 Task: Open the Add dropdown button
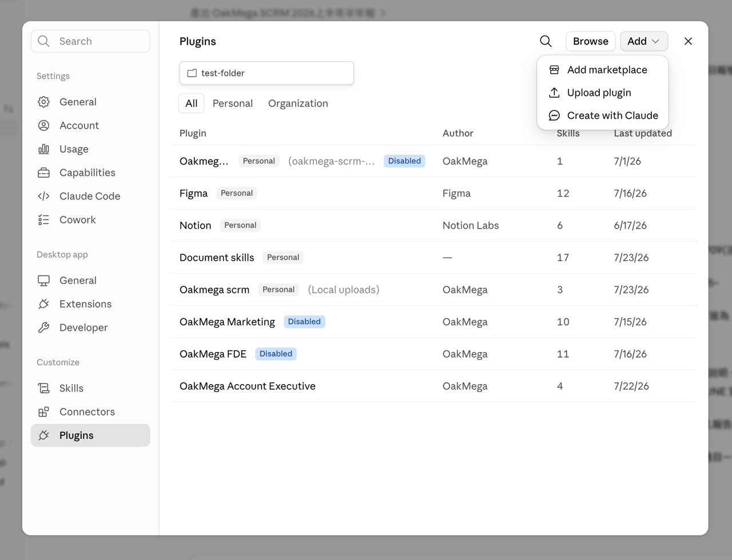(644, 41)
